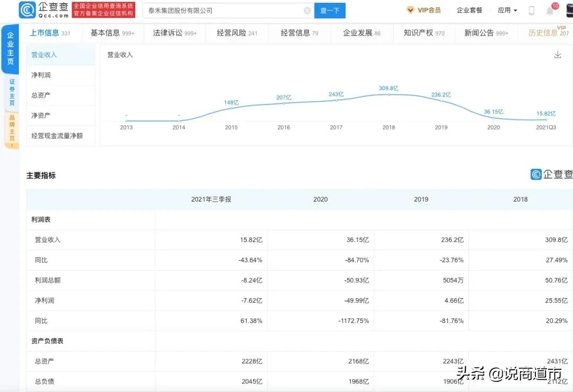Click the 2016 data point 207亿
Screen dimensions: 573x392
tap(284, 103)
